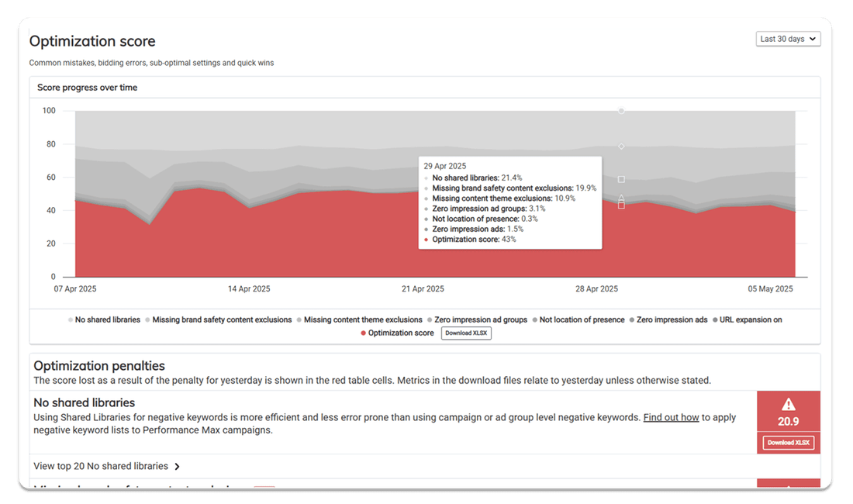Click tooltip line No shared libraries: 21.4%
The height and width of the screenshot is (504, 853).
[x=473, y=178]
